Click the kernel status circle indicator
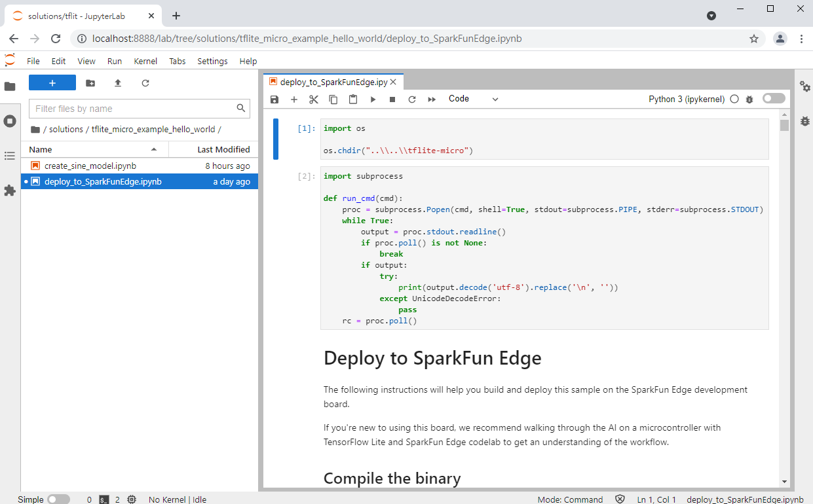 734,99
